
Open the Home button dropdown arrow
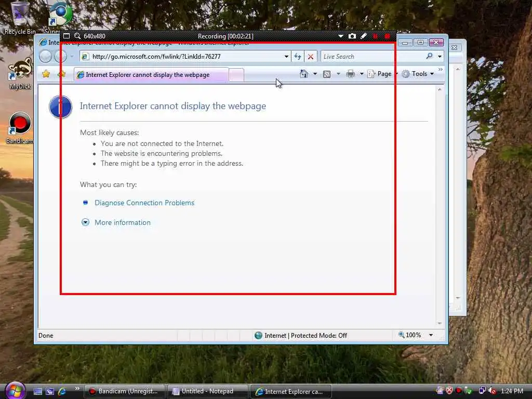point(315,74)
